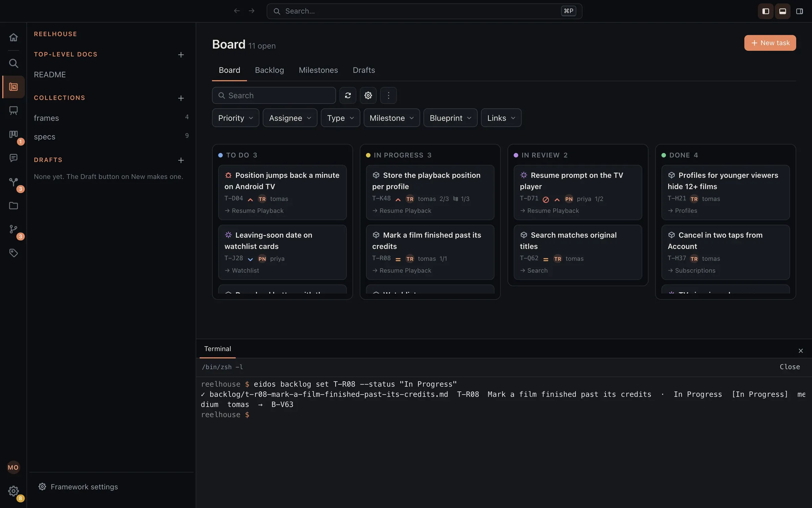Open the kanban board icon with badge 1

click(x=13, y=134)
